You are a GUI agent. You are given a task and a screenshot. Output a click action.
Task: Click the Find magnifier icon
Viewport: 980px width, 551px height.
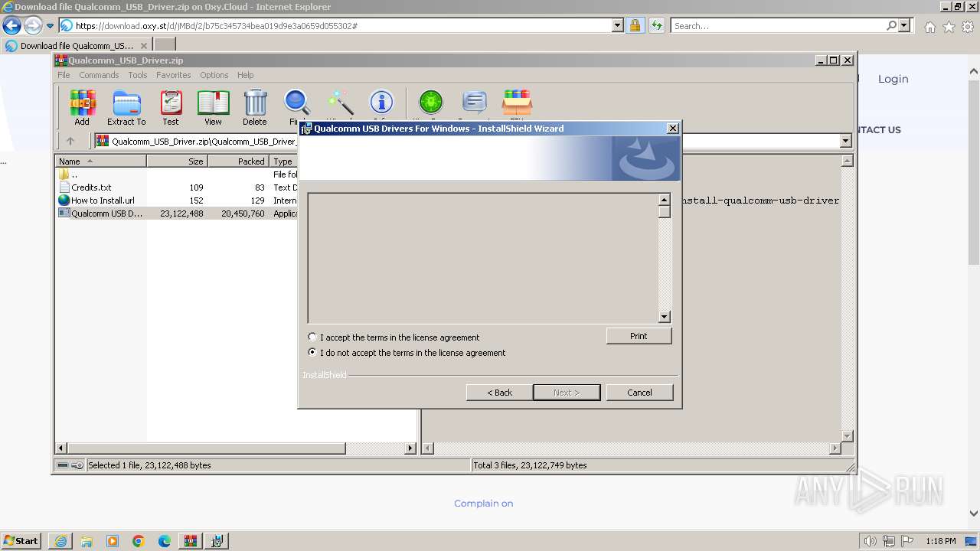pyautogui.click(x=296, y=104)
